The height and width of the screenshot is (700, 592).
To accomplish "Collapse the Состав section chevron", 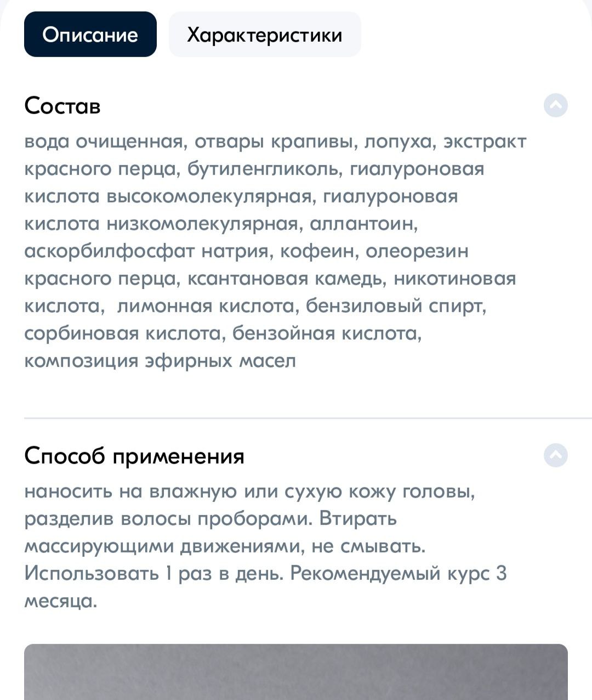I will click(x=555, y=105).
